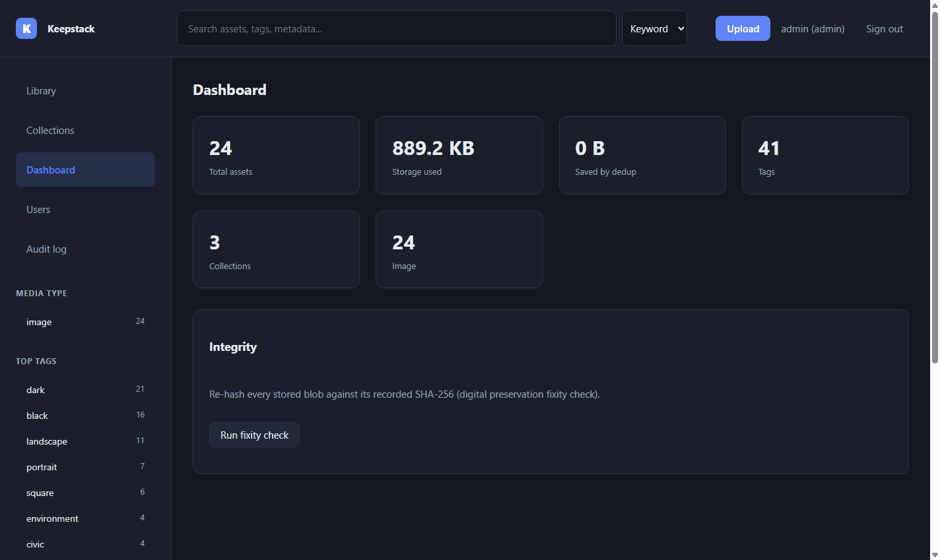Click the scrollbar down arrow
Screen dimensions: 940x560
[935, 555]
